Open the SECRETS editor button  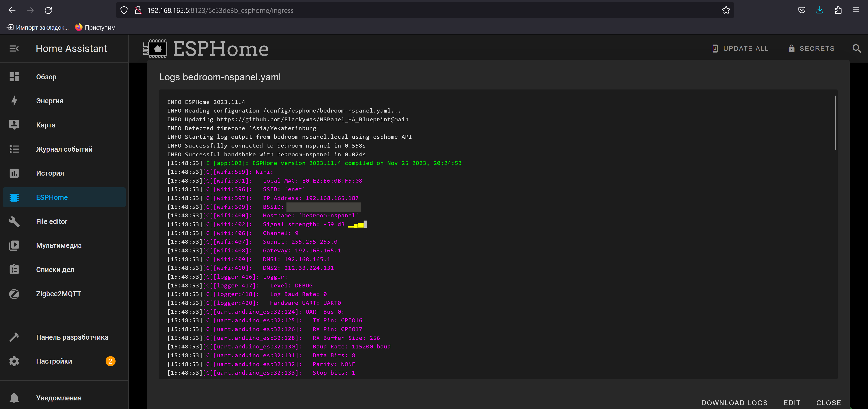(811, 49)
